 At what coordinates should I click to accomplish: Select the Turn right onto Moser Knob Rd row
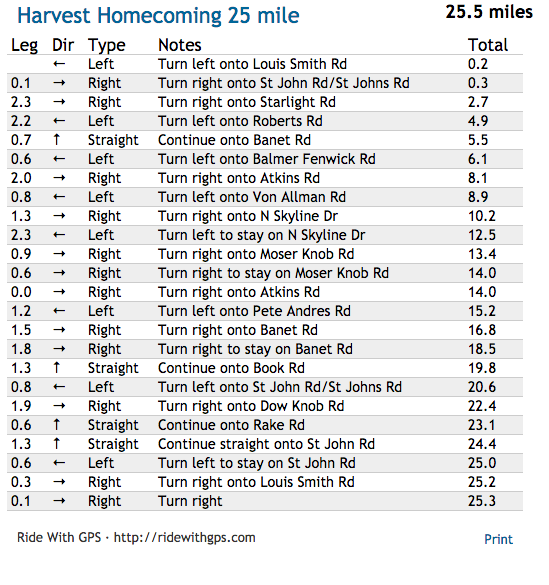(265, 254)
